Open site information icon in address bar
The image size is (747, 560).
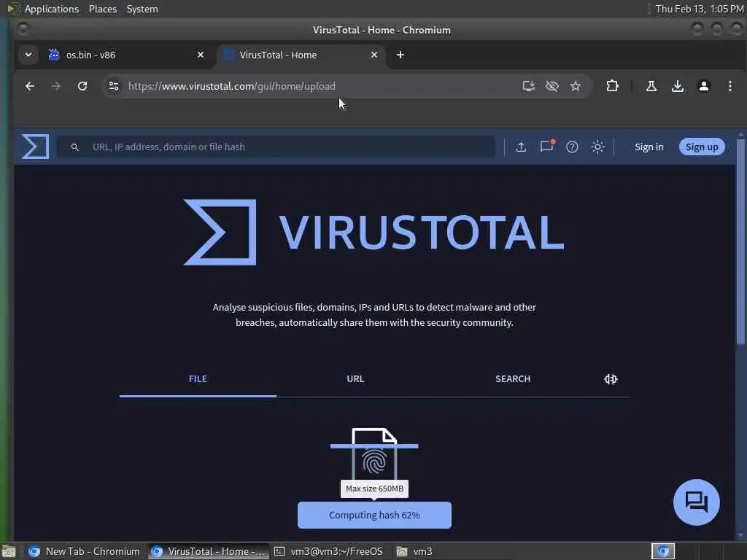[x=114, y=86]
